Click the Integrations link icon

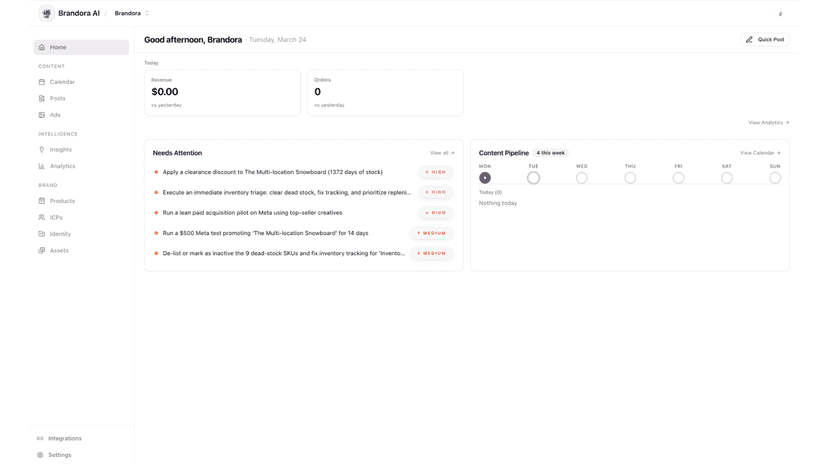coord(40,439)
